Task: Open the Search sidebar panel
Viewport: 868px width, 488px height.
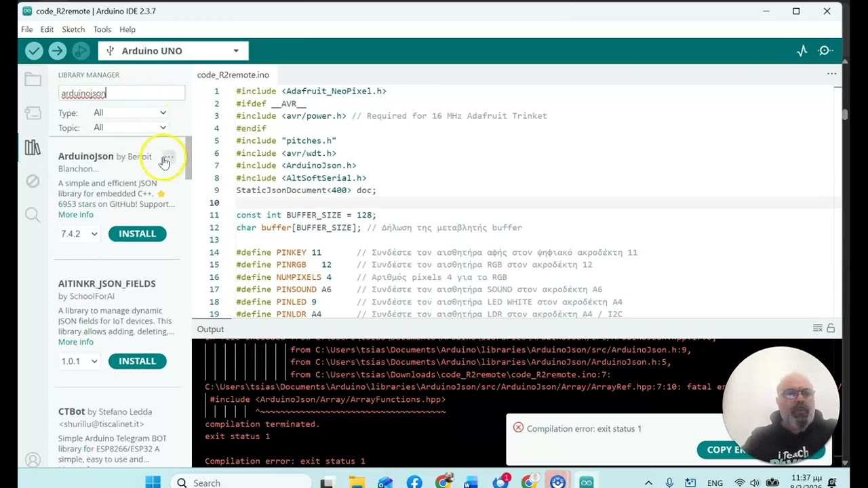Action: (33, 215)
